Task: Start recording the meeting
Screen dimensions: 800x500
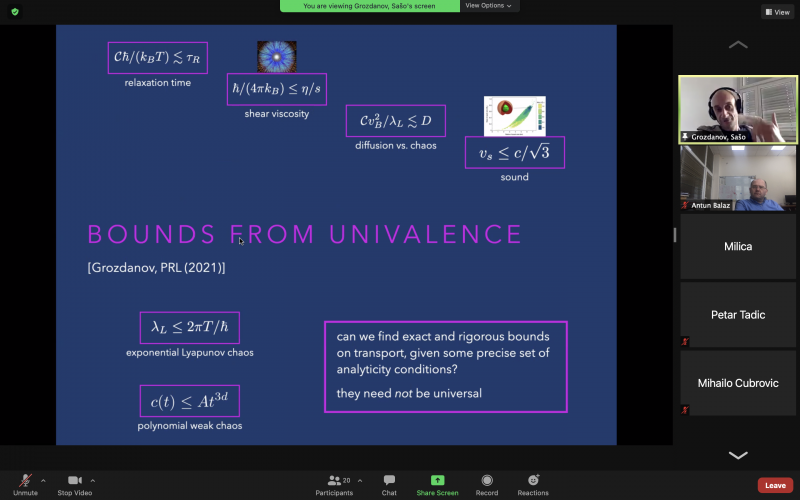Action: (x=486, y=482)
